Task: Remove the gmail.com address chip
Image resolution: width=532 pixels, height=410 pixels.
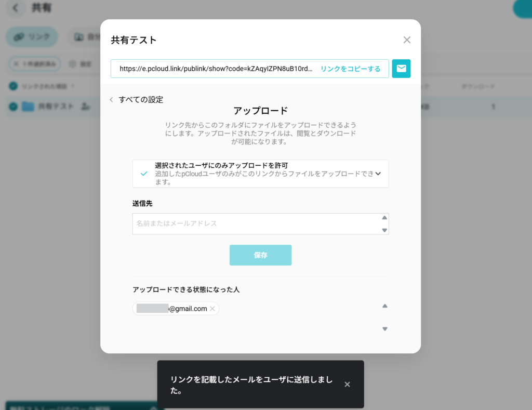Action: [x=212, y=309]
